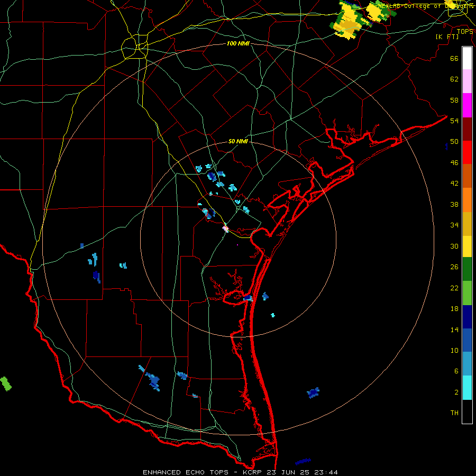This screenshot has width=476, height=476.
Task: Click the "26" legend value
Action: tap(454, 267)
